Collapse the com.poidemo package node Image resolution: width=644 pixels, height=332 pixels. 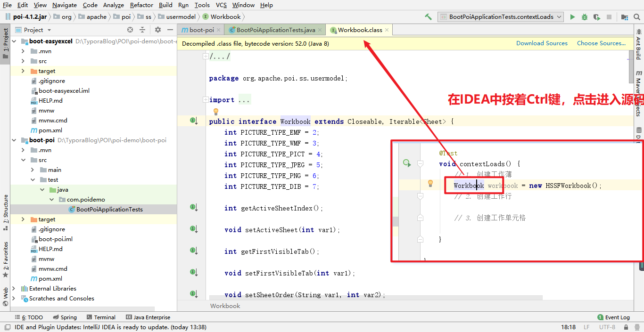pyautogui.click(x=51, y=200)
